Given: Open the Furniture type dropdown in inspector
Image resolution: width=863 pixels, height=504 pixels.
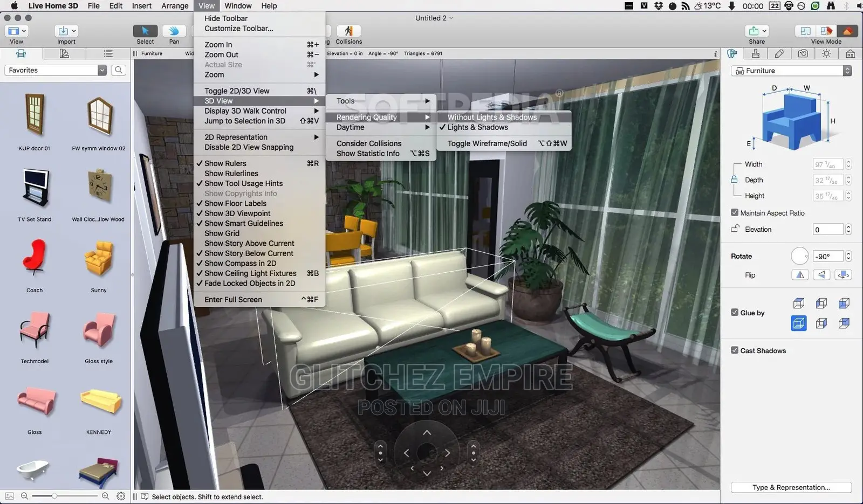Looking at the screenshot, I should point(791,71).
